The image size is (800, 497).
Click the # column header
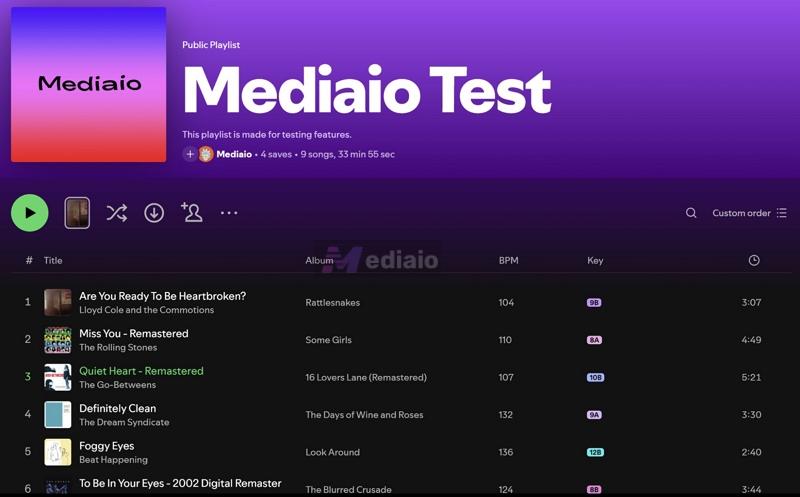pyautogui.click(x=29, y=260)
